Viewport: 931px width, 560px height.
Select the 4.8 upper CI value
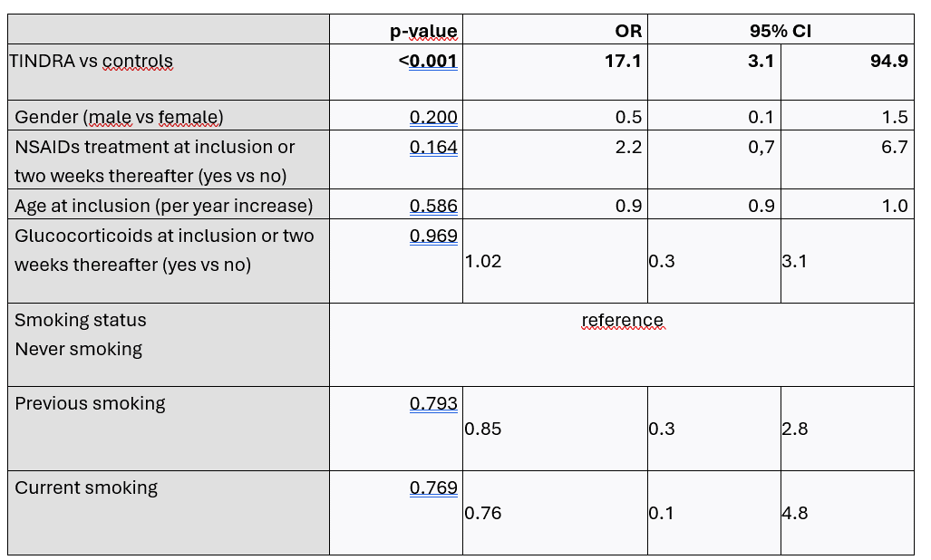(794, 513)
